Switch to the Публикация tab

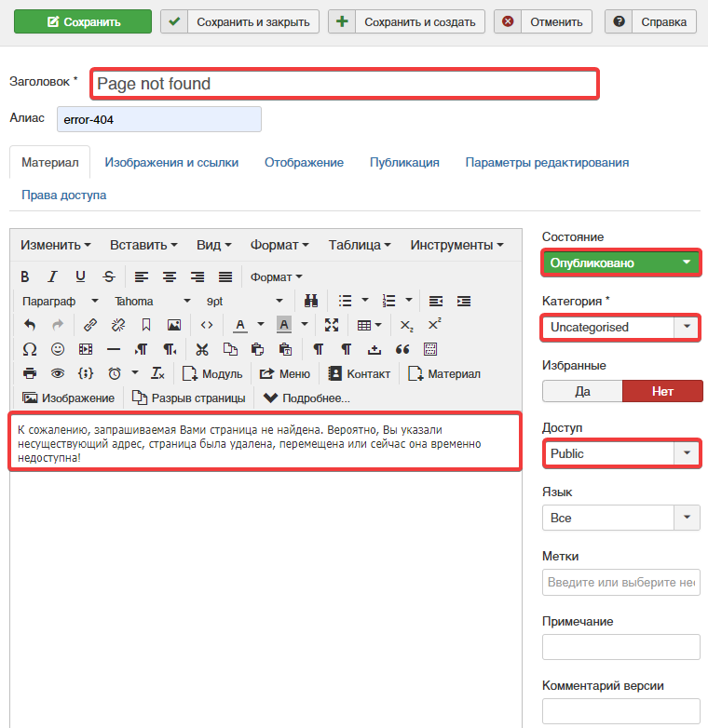[404, 162]
